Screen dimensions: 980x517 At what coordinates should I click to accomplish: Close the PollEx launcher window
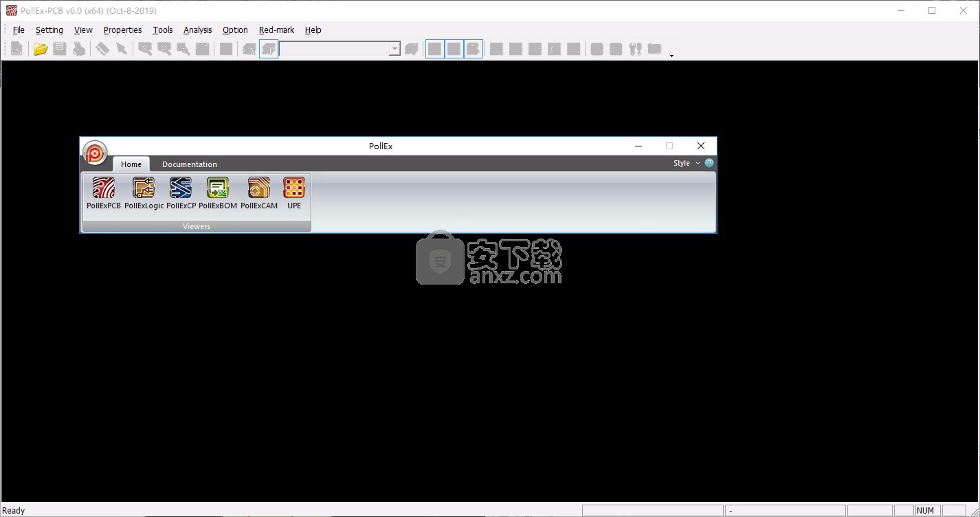pyautogui.click(x=701, y=146)
